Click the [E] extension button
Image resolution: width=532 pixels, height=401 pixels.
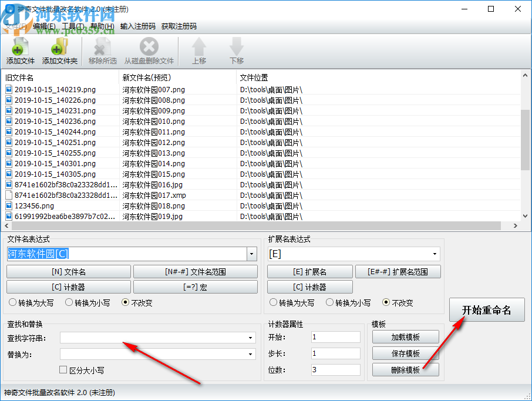click(310, 272)
